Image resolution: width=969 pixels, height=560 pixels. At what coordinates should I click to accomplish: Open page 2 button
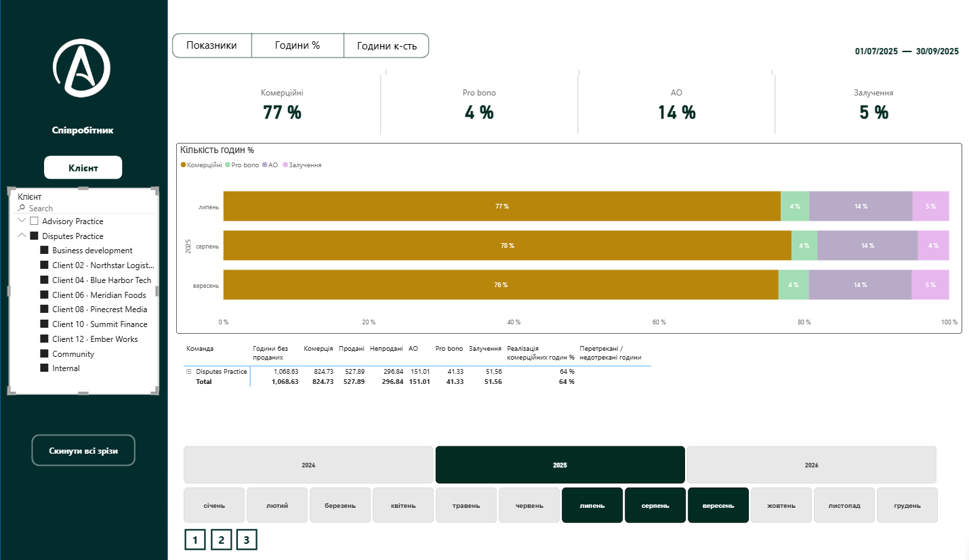pos(221,540)
